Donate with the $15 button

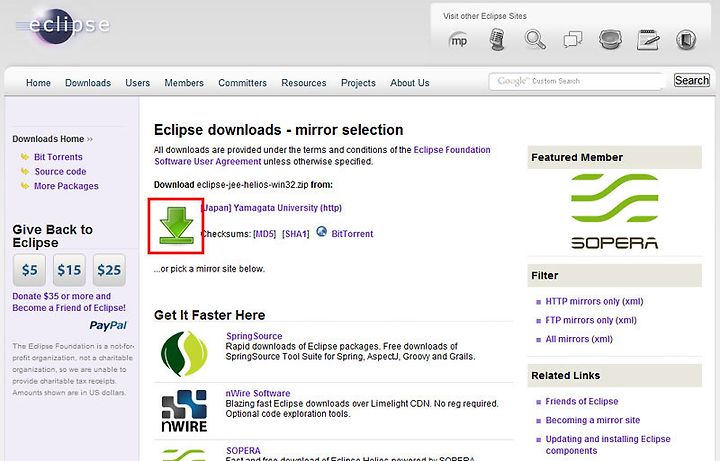pos(69,270)
